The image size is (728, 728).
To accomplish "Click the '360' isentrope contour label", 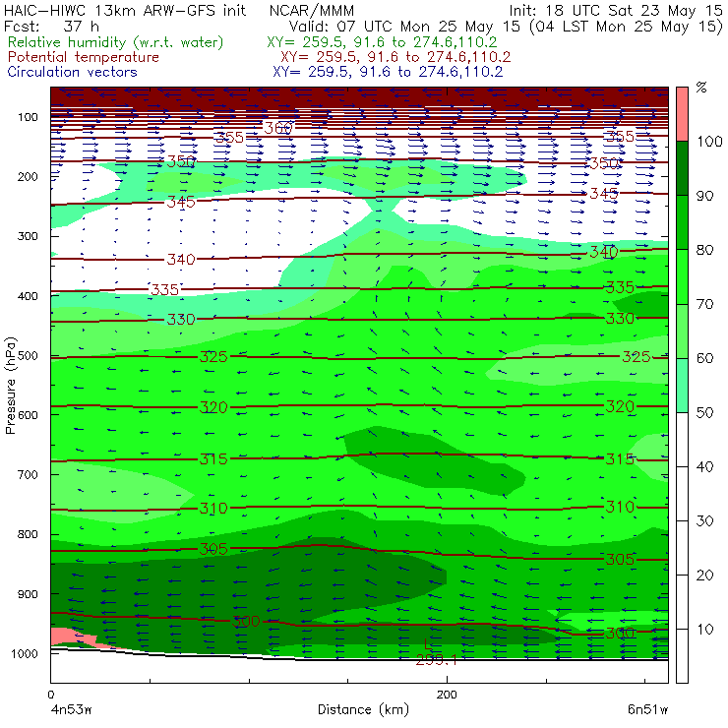I will tap(278, 128).
